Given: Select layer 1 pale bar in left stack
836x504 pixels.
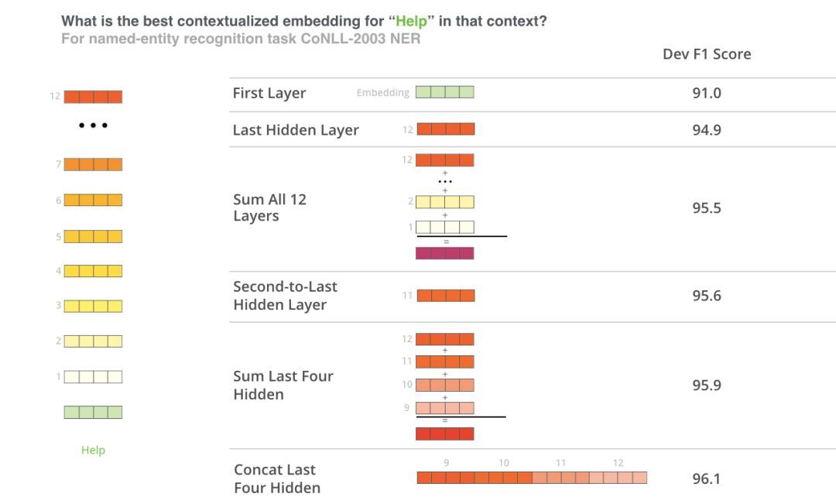Looking at the screenshot, I should pyautogui.click(x=94, y=377).
